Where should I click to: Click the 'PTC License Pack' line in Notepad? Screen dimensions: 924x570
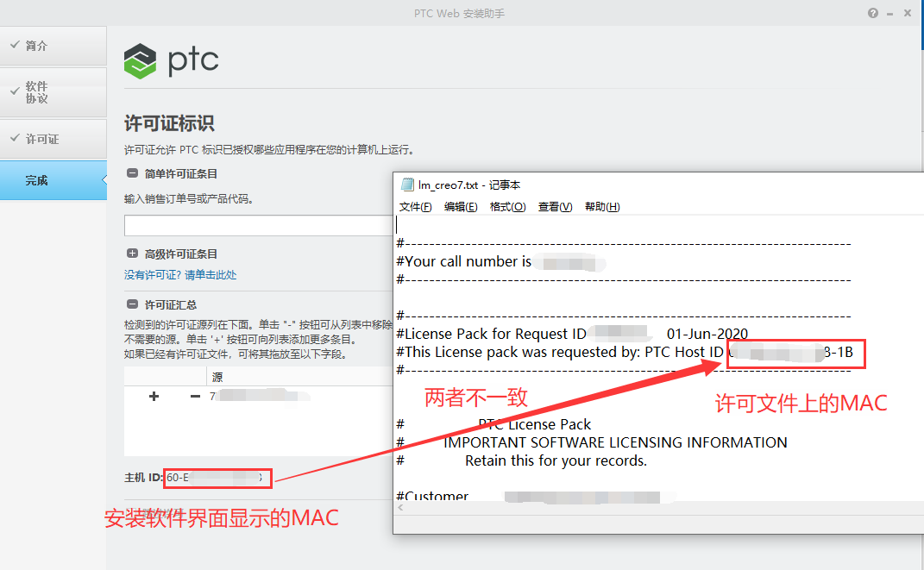(535, 424)
